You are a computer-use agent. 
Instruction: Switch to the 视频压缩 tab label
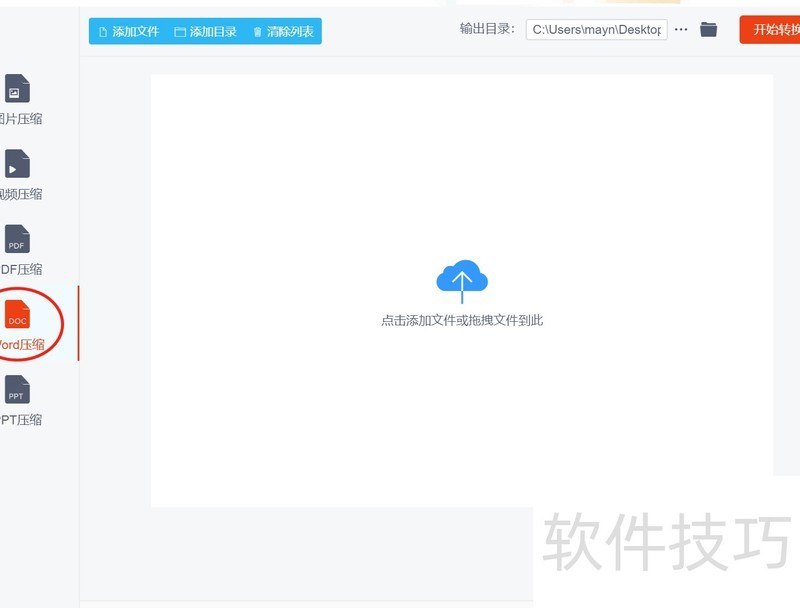pyautogui.click(x=21, y=194)
